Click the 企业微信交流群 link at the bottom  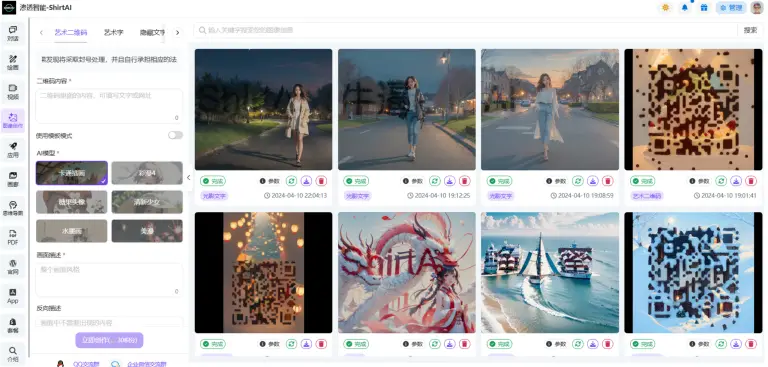146,364
